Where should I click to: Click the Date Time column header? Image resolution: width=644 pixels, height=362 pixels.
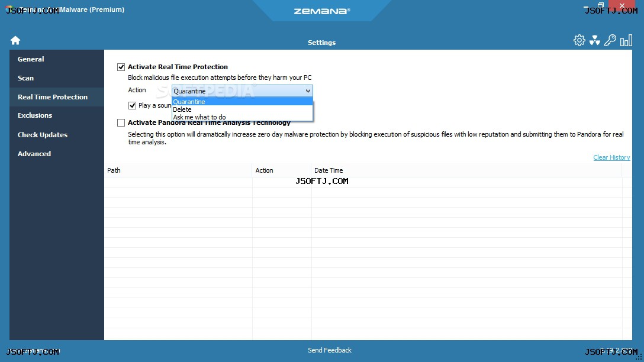pos(466,170)
